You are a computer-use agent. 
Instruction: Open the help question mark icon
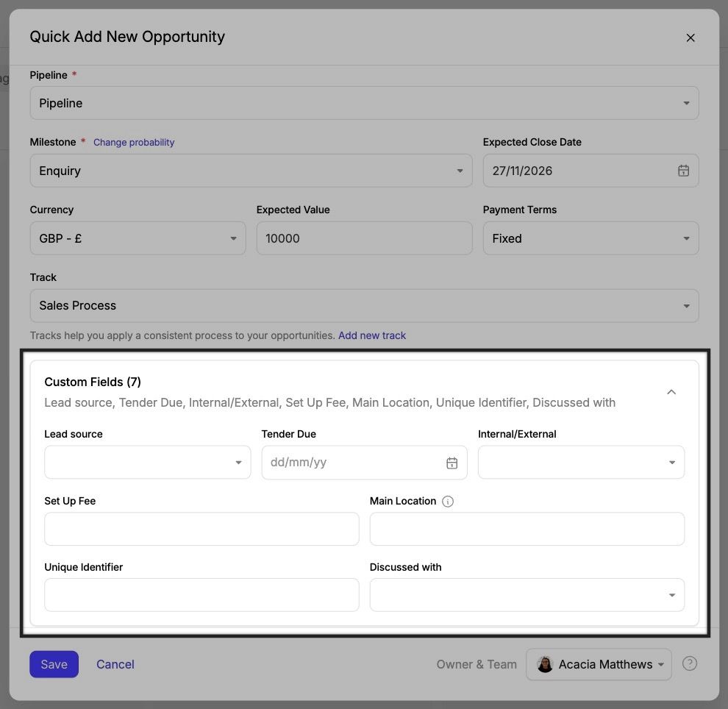[x=690, y=664]
